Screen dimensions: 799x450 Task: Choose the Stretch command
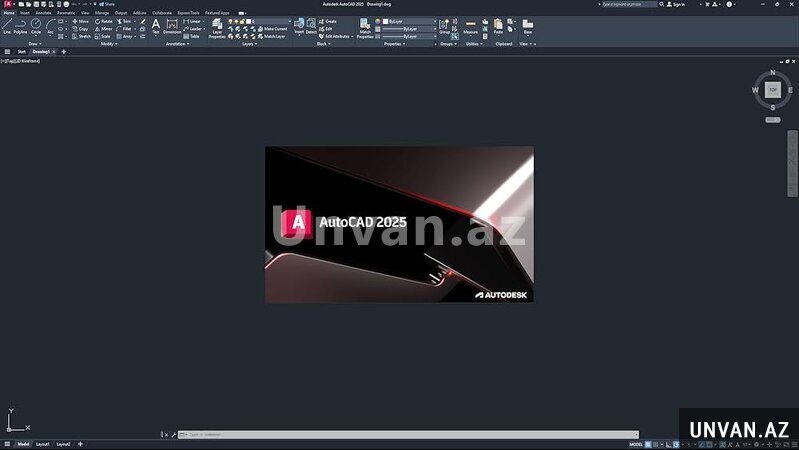click(x=82, y=36)
